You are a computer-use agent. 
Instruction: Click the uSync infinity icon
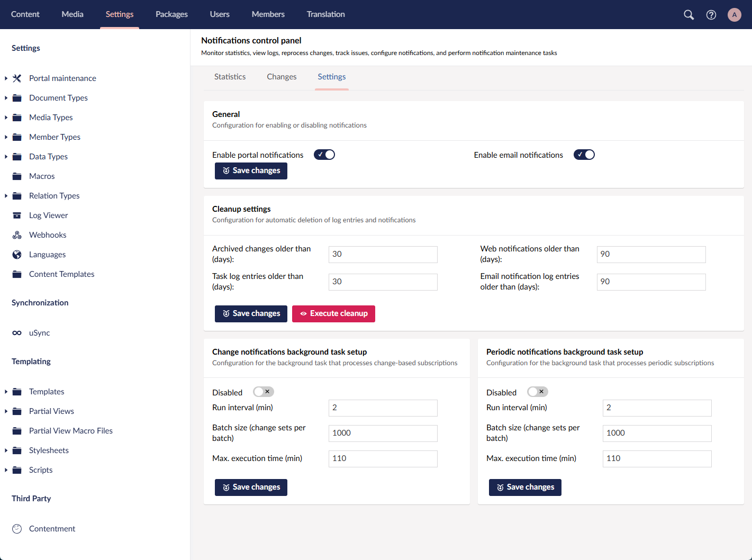17,333
